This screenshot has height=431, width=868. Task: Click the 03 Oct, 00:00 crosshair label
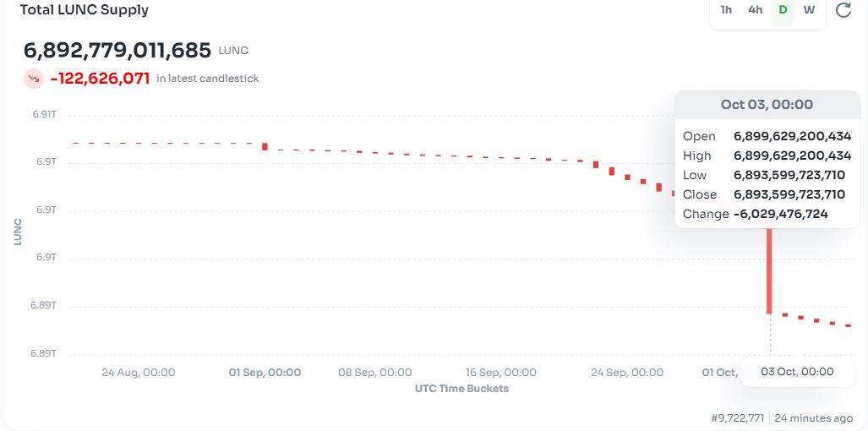click(x=797, y=372)
